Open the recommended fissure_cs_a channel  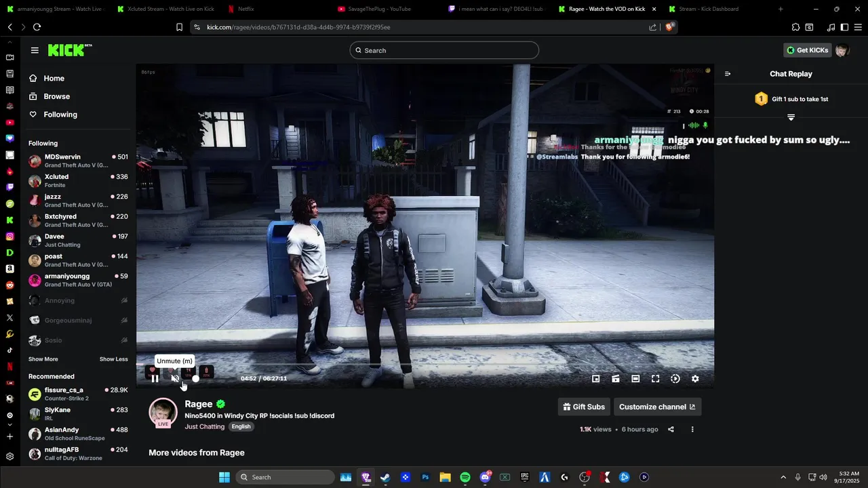78,394
